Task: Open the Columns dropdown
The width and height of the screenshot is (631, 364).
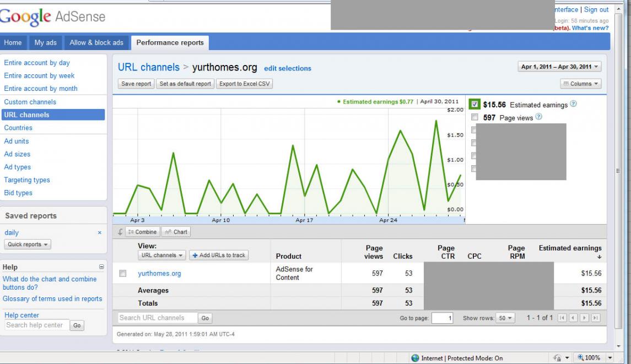Action: click(x=580, y=84)
